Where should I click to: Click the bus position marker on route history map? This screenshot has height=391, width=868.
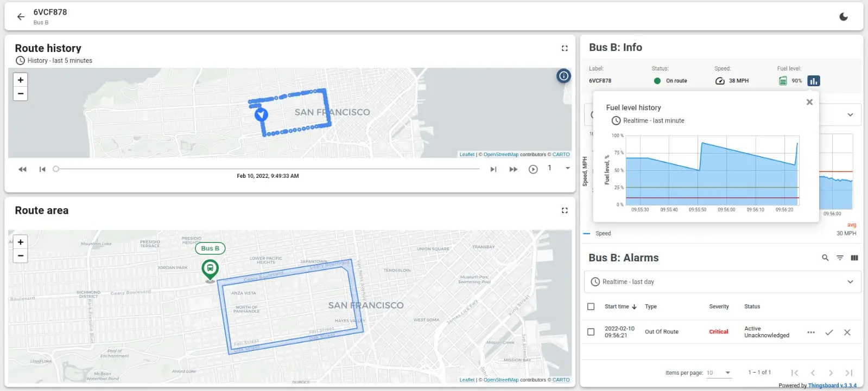coord(261,114)
